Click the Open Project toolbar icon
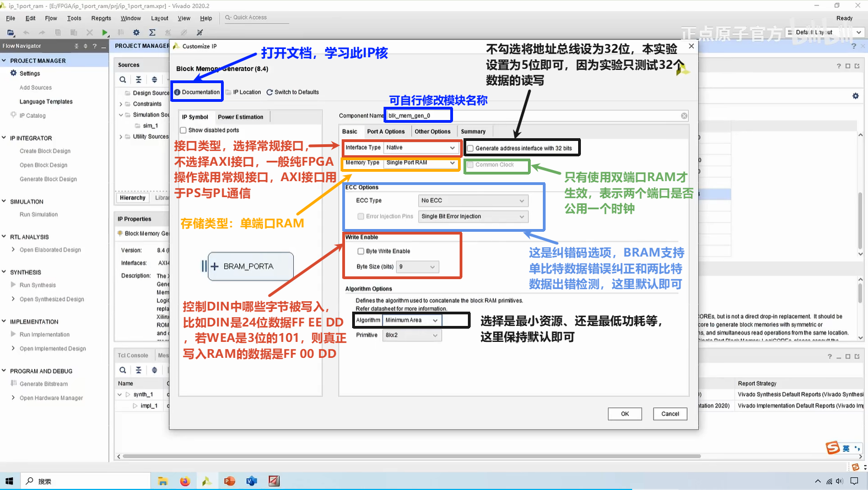Viewport: 868px width, 490px height. [x=10, y=32]
